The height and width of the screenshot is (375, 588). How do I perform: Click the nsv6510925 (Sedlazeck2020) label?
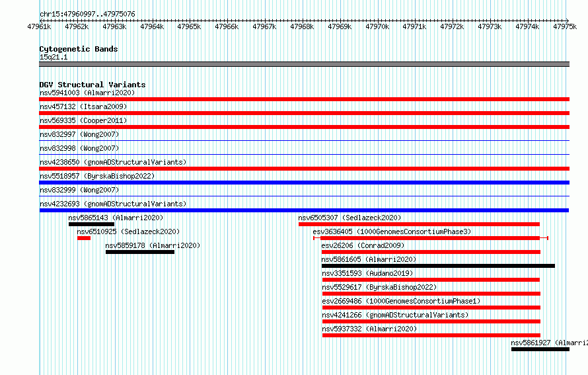click(128, 231)
